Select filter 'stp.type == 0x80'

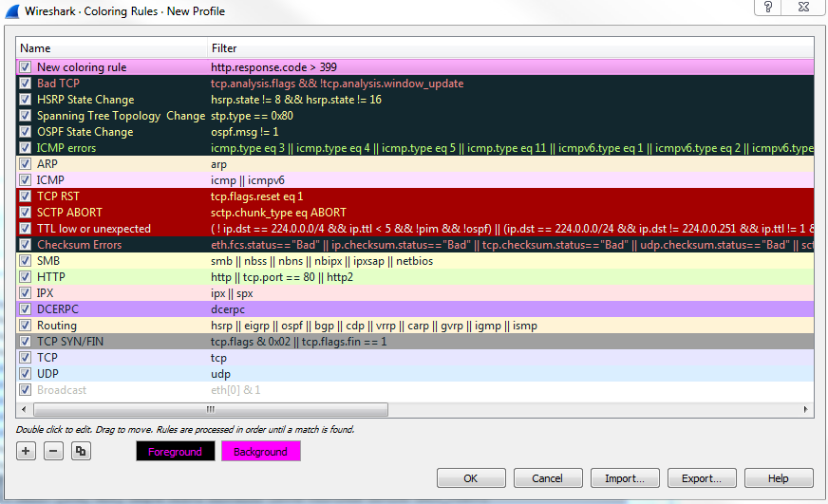pos(252,116)
